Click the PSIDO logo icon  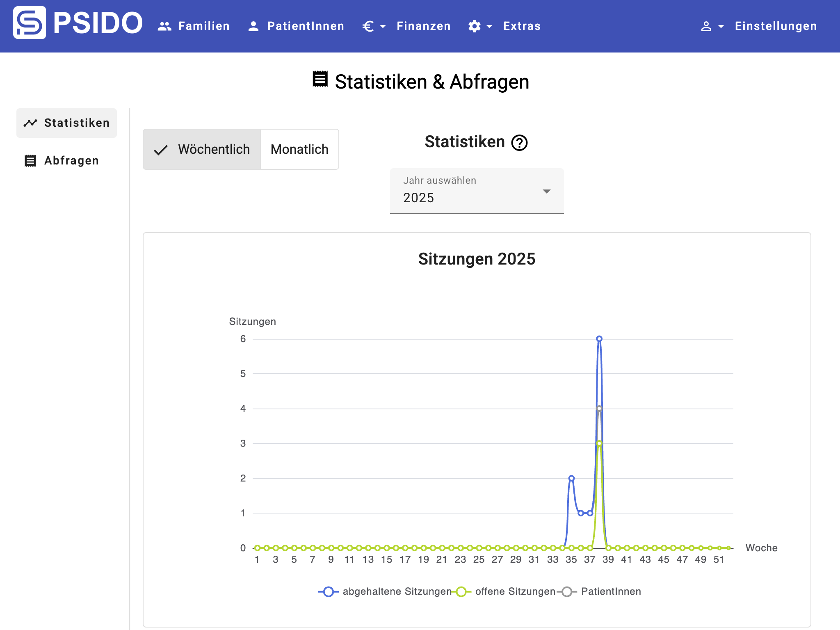pyautogui.click(x=29, y=23)
